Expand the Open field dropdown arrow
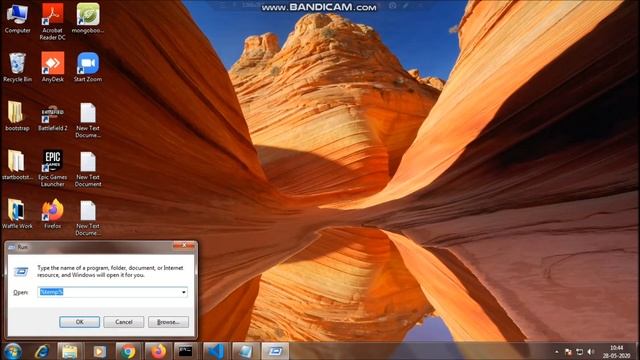640x360 pixels. point(184,292)
